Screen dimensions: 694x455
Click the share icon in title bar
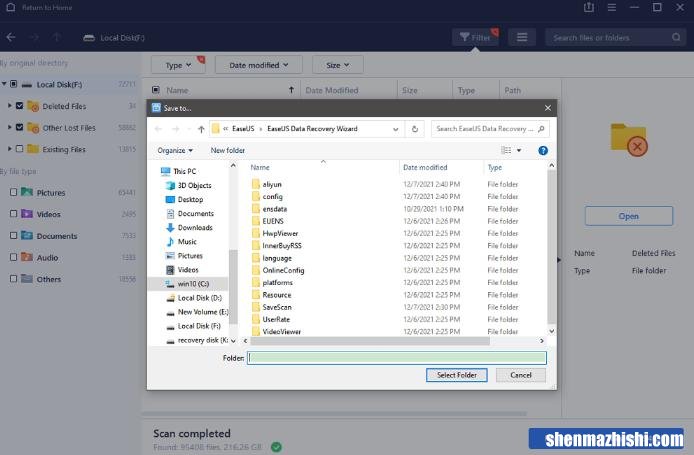(589, 8)
